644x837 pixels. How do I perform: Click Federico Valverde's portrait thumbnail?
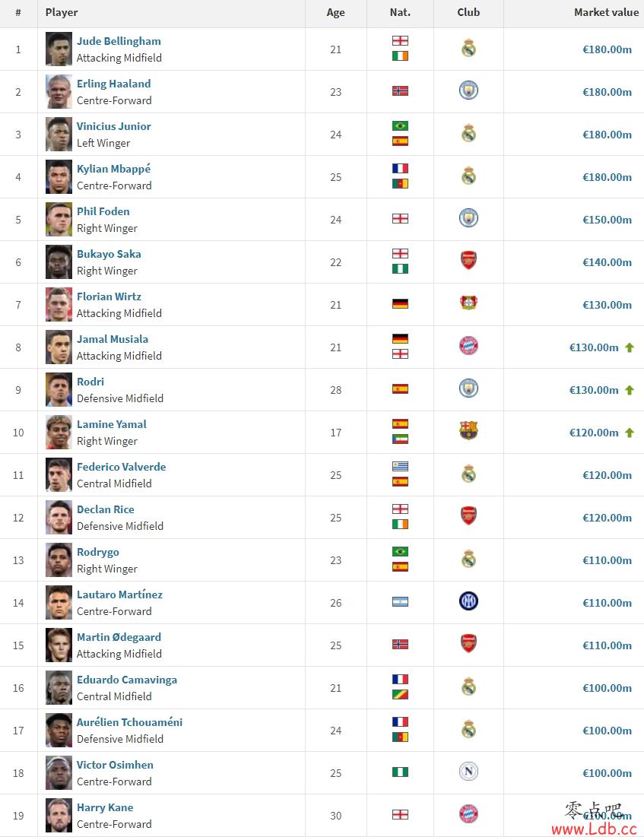[x=59, y=474]
